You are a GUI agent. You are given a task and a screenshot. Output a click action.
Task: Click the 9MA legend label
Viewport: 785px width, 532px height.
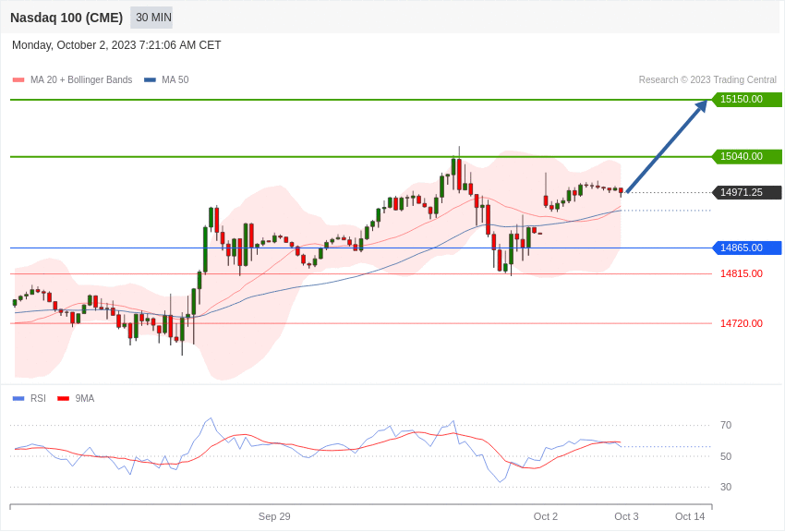click(x=85, y=398)
